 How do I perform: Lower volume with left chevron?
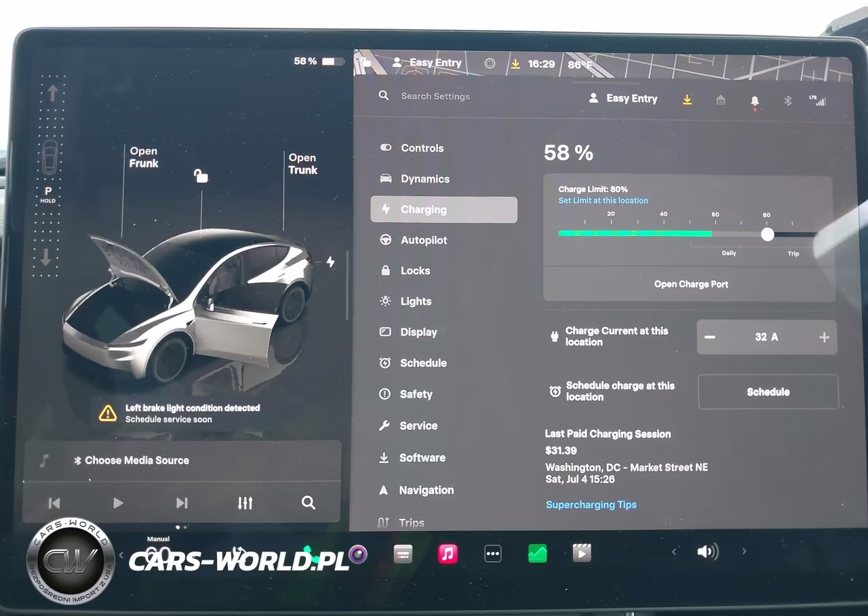674,552
